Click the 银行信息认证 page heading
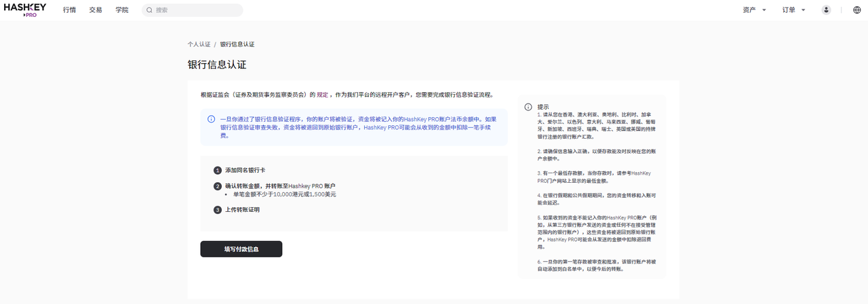 (x=217, y=65)
